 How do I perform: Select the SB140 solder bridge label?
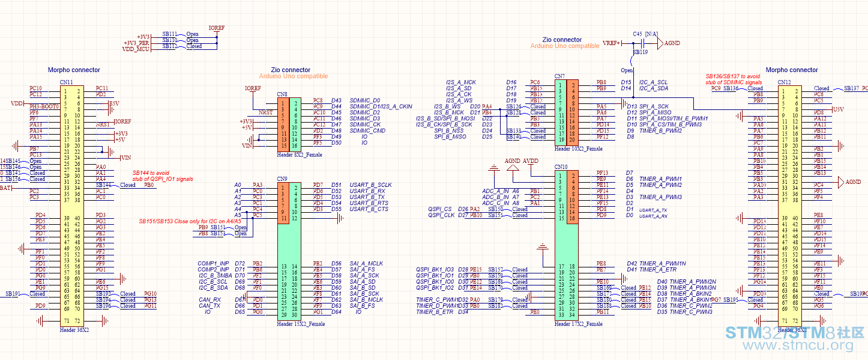coord(514,136)
